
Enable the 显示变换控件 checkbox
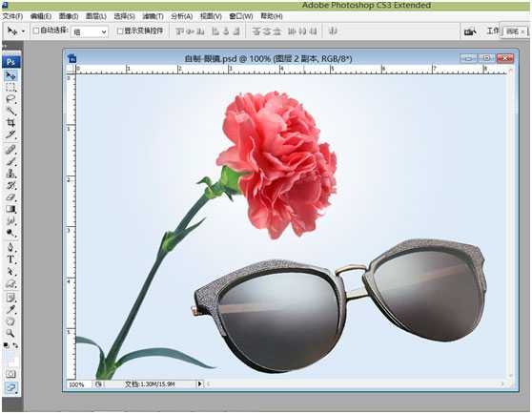pyautogui.click(x=120, y=31)
